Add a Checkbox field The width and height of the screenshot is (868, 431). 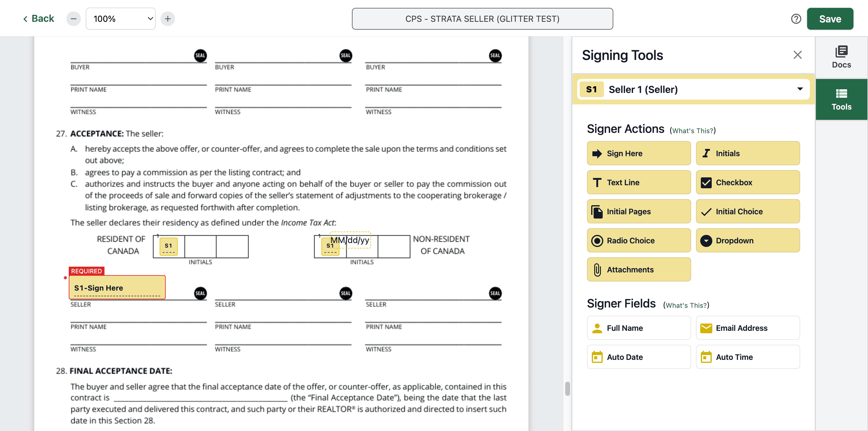tap(748, 182)
